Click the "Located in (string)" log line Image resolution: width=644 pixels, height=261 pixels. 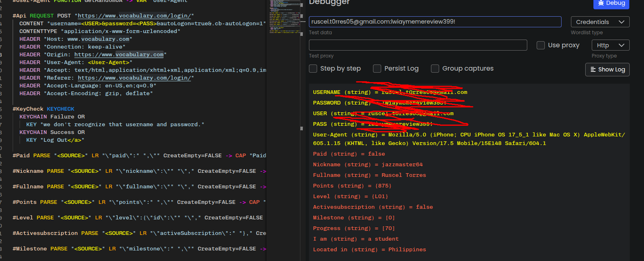[369, 249]
